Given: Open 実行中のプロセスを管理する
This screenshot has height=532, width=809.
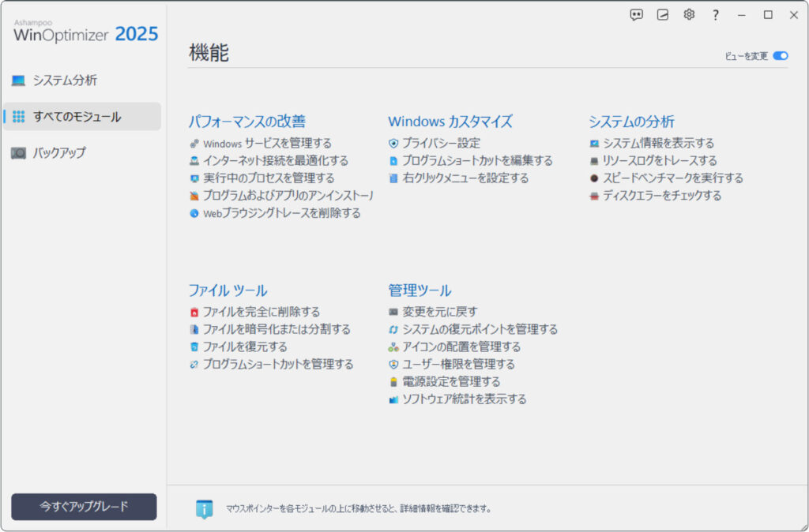Looking at the screenshot, I should [269, 178].
